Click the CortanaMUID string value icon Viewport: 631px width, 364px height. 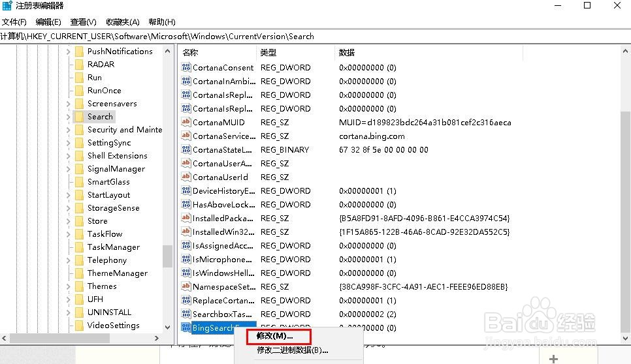point(186,122)
